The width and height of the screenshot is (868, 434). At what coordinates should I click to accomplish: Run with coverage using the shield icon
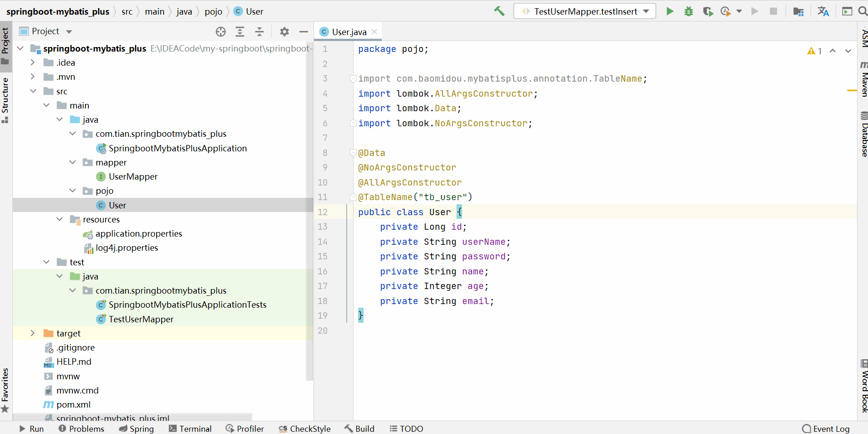[x=708, y=11]
